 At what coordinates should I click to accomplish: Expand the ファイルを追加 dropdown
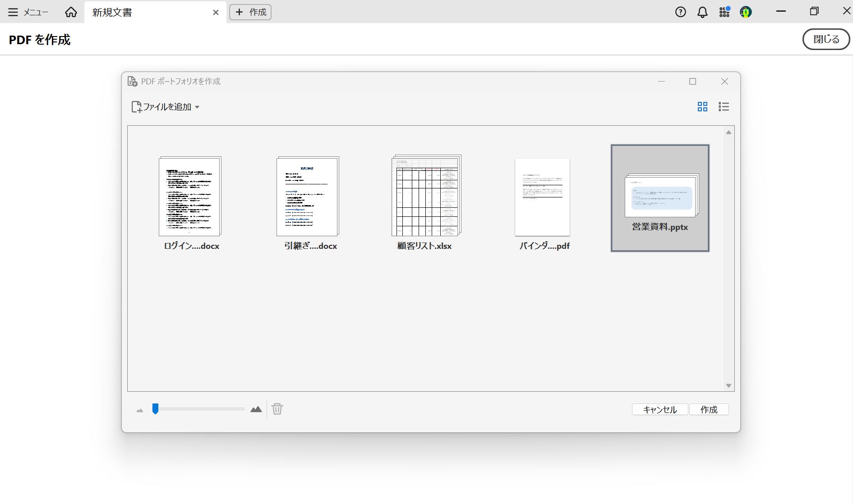pyautogui.click(x=198, y=107)
